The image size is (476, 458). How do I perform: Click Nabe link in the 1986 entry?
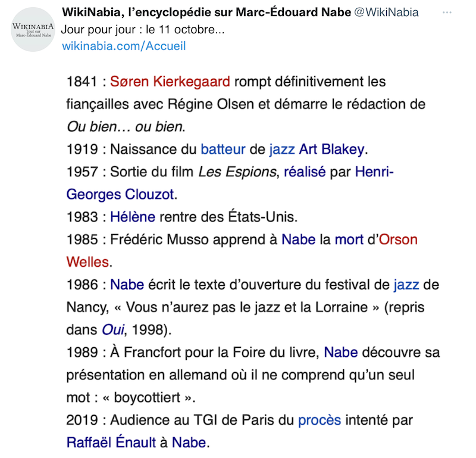point(127,285)
